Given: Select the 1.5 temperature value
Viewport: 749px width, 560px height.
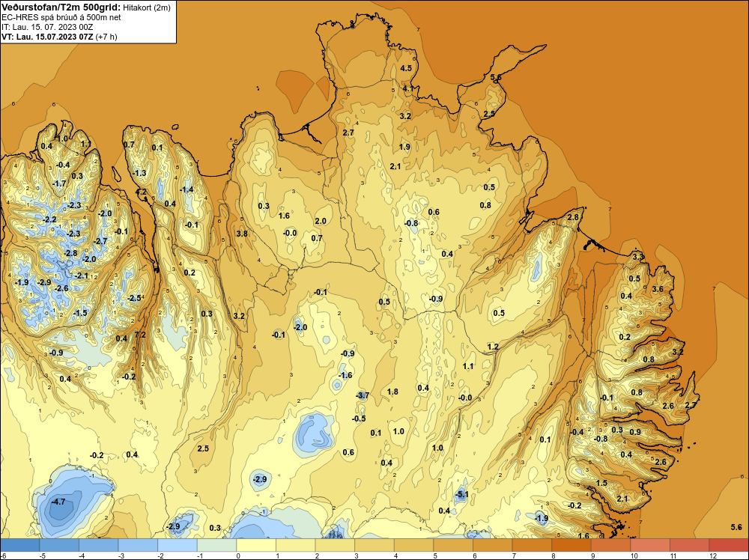Looking at the screenshot, I should 602,483.
